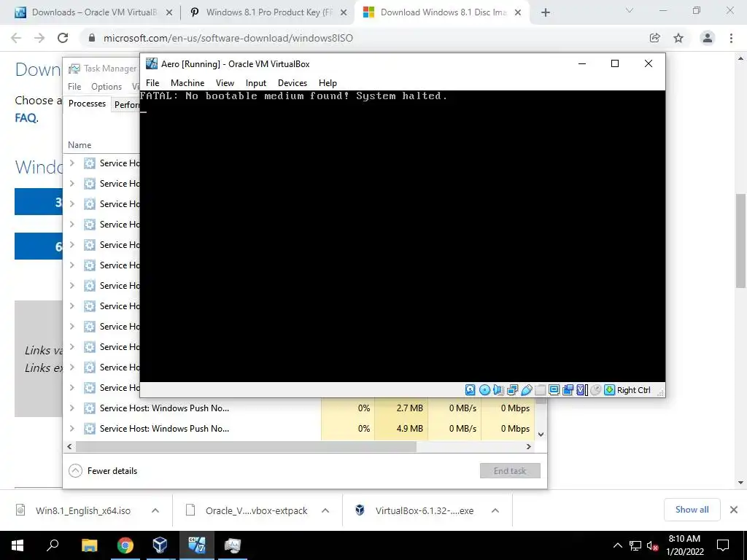Viewport: 747px width, 560px height.
Task: Open File Explorer from the taskbar
Action: point(89,545)
